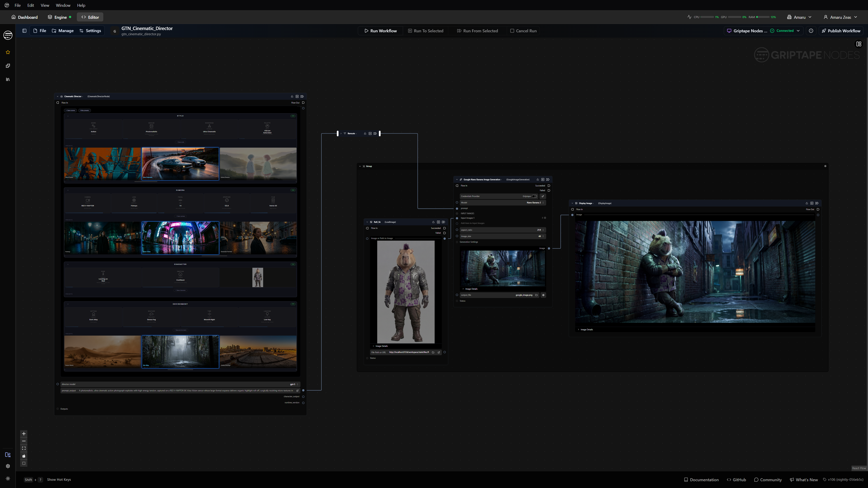Click the zoom in plus control
This screenshot has width=868, height=488.
(x=24, y=434)
